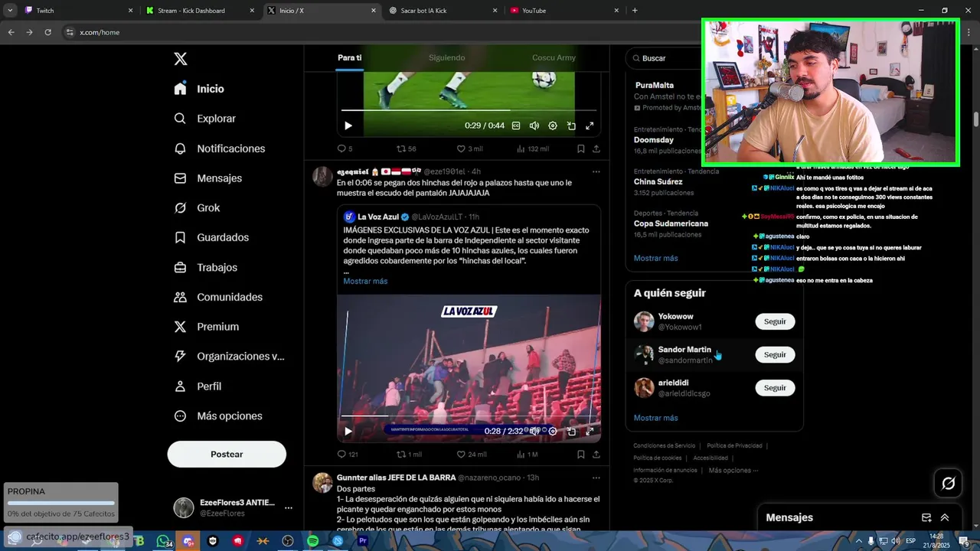This screenshot has width=980, height=551.
Task: Seek on La Voz Azul video progress bar
Action: point(469,416)
